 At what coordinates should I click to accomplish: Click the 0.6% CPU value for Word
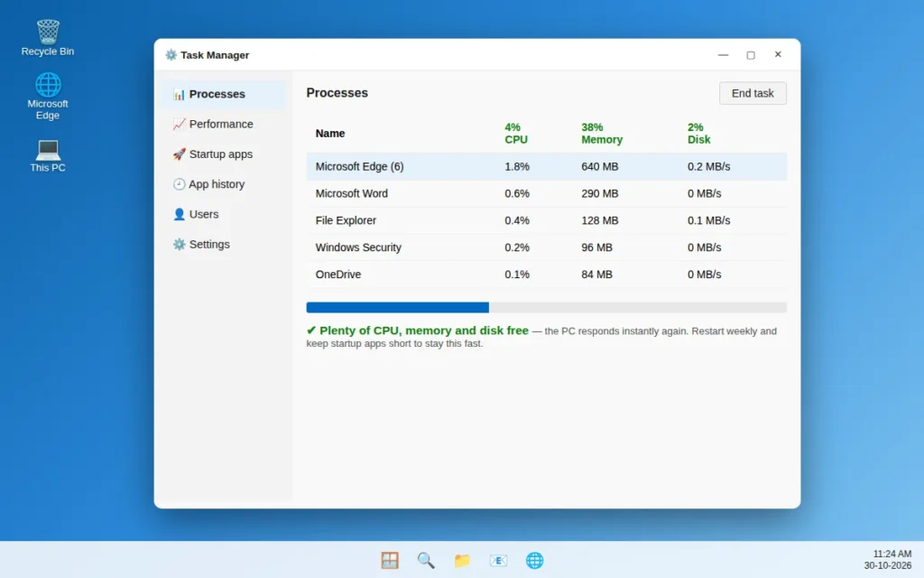(517, 193)
